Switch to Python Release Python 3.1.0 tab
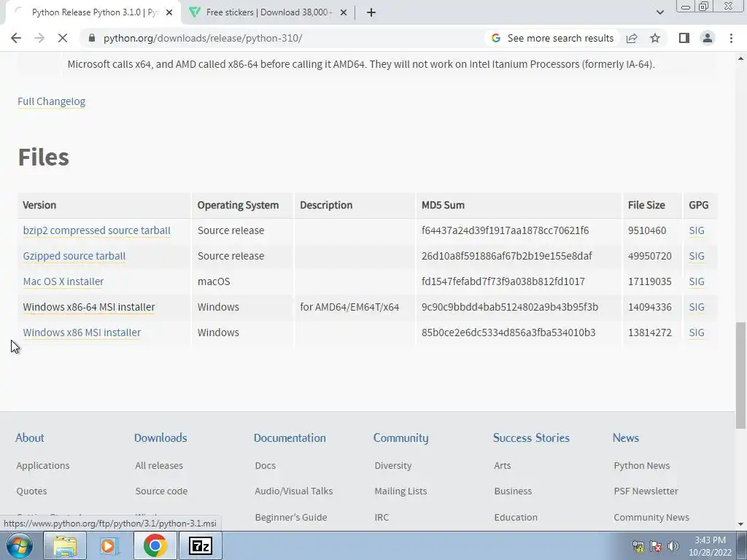747x560 pixels. [93, 12]
